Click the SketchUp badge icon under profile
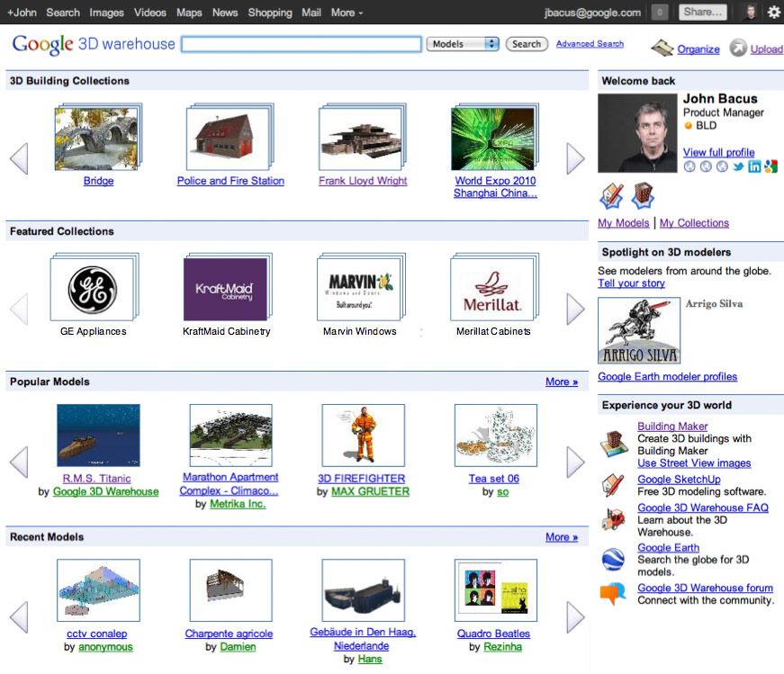The width and height of the screenshot is (784, 674). tap(611, 195)
